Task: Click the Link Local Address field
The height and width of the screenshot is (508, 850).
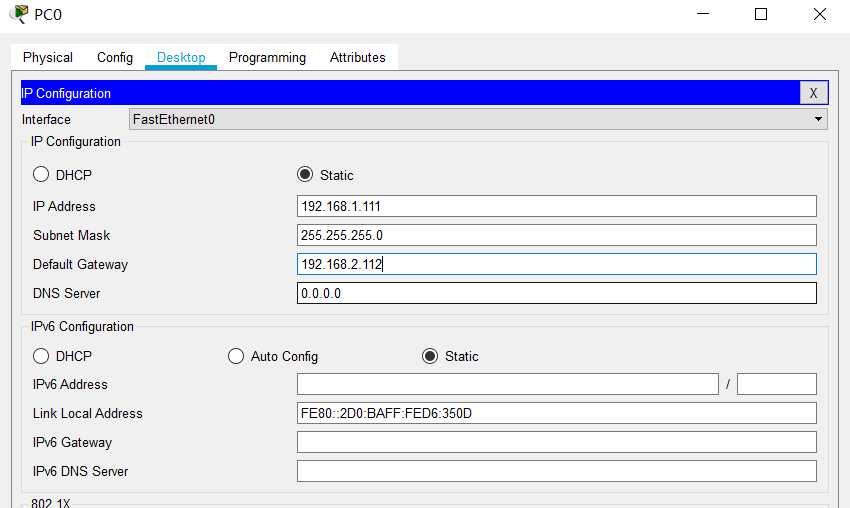Action: coord(557,413)
